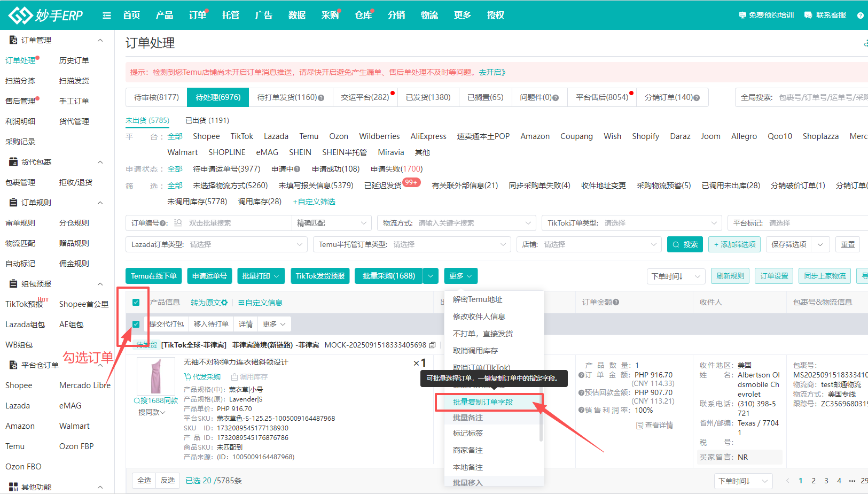Click 自定义筛选 link

(314, 202)
